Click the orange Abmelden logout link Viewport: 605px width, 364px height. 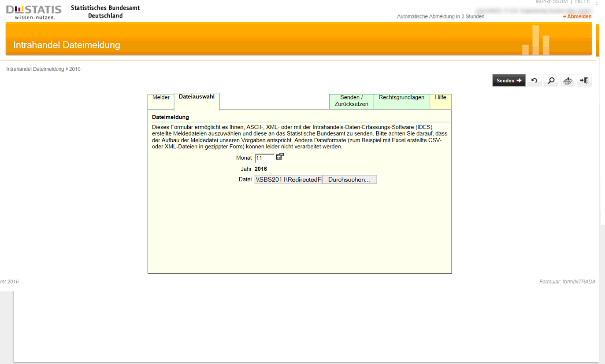pos(579,17)
